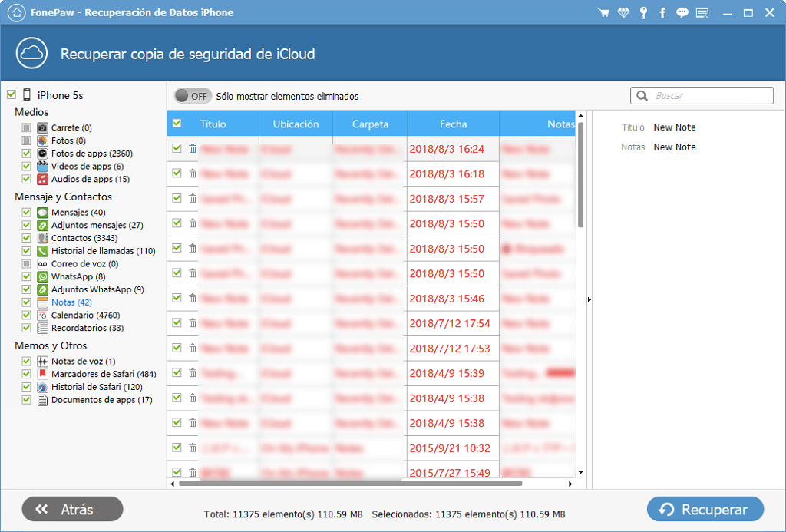Uncheck the Recordatorios checkbox
The height and width of the screenshot is (532, 786).
coord(27,328)
